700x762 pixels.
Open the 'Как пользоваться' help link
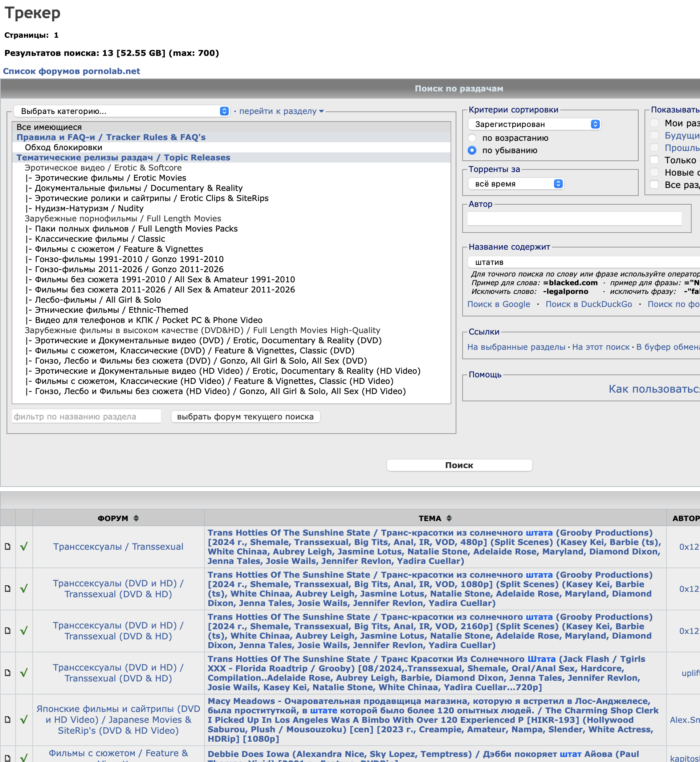[x=654, y=389]
